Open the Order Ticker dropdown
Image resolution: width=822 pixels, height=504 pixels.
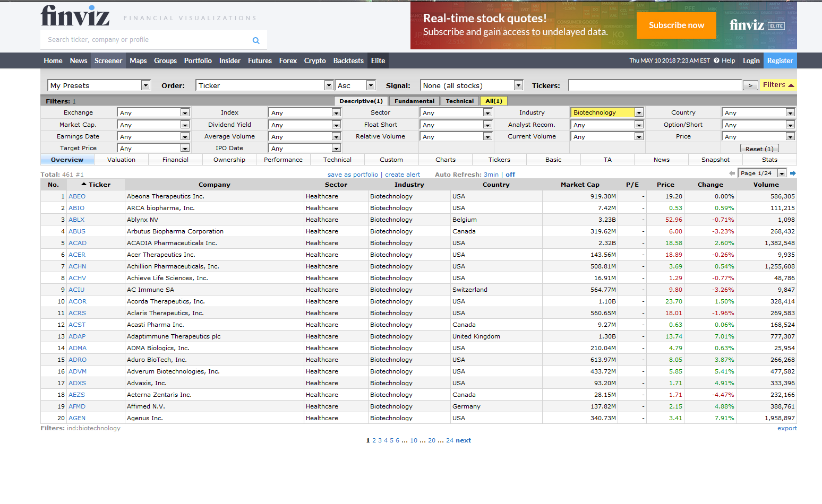264,85
